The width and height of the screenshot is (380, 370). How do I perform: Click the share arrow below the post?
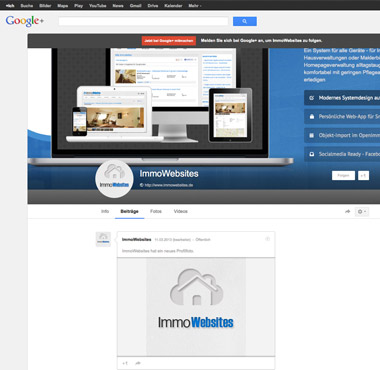(x=138, y=363)
